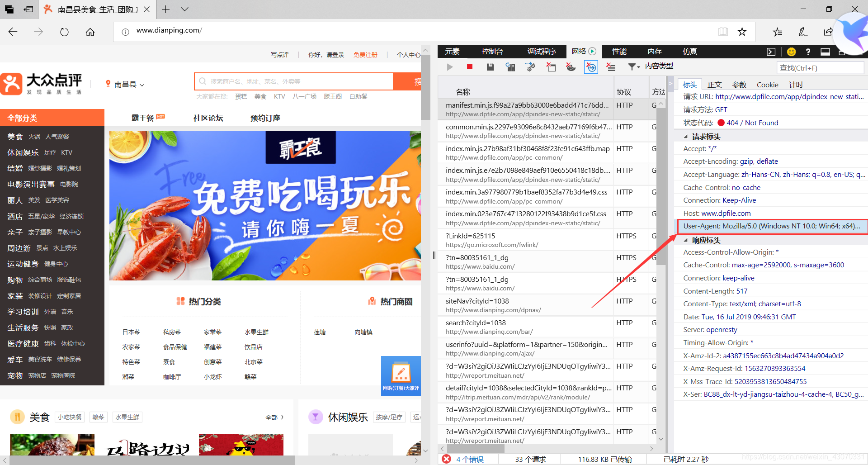Click the 免费注册 link
The height and width of the screenshot is (465, 868).
pos(365,55)
